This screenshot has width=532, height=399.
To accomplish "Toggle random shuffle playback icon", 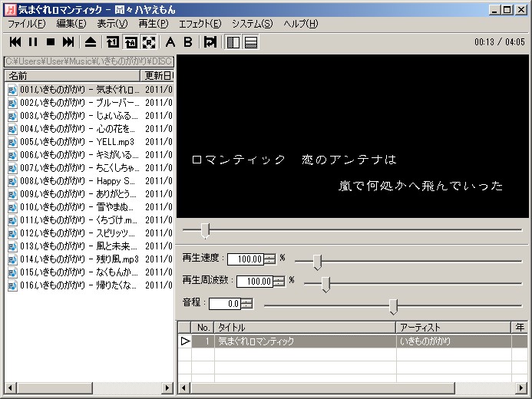I will pyautogui.click(x=147, y=41).
